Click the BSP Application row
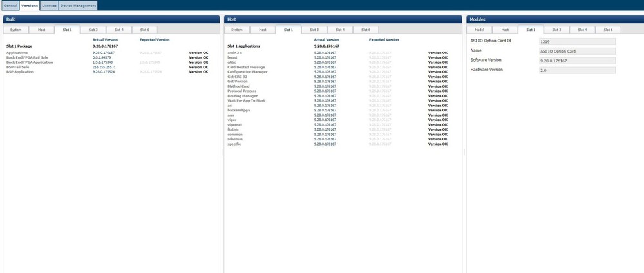644x273 pixels. point(107,72)
